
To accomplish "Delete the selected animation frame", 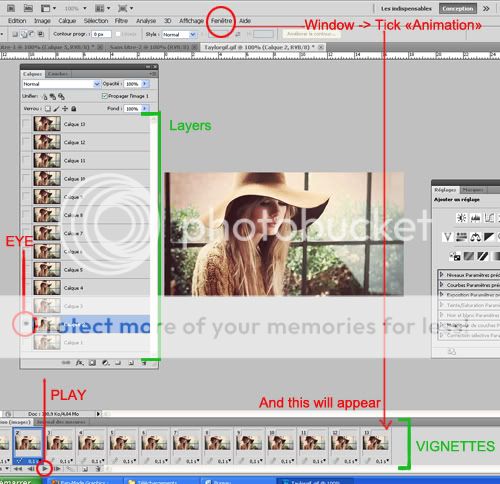I will (98, 469).
